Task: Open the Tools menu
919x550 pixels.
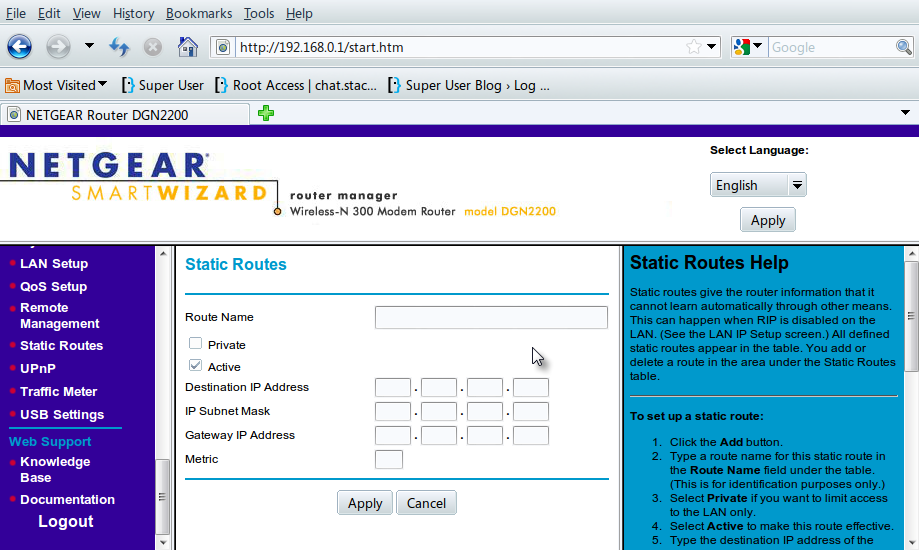Action: click(x=258, y=13)
